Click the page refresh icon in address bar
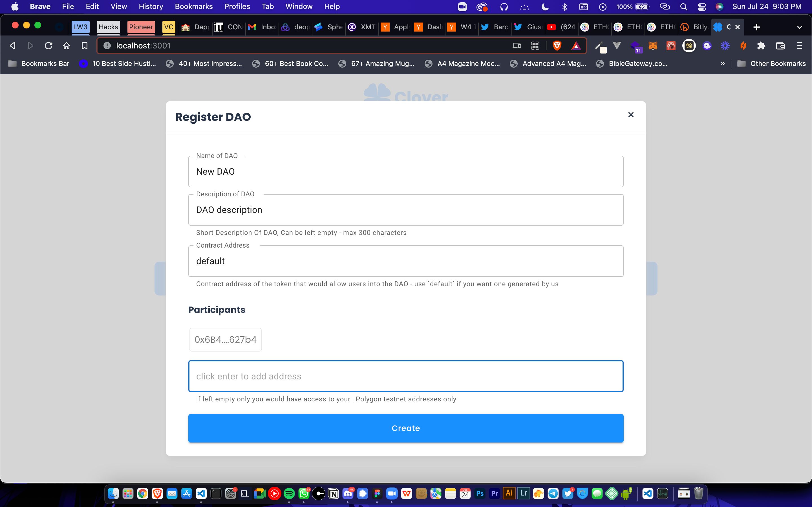This screenshot has height=507, width=812. pos(48,46)
